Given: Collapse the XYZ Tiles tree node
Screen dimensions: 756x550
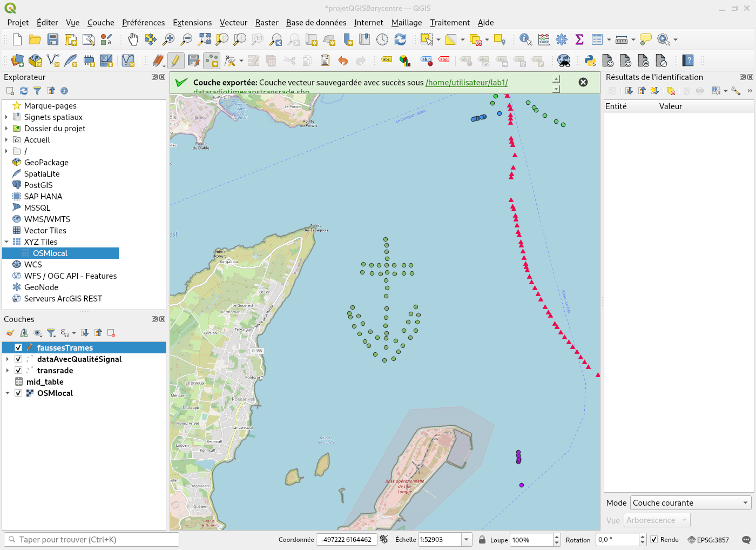Looking at the screenshot, I should 6,242.
